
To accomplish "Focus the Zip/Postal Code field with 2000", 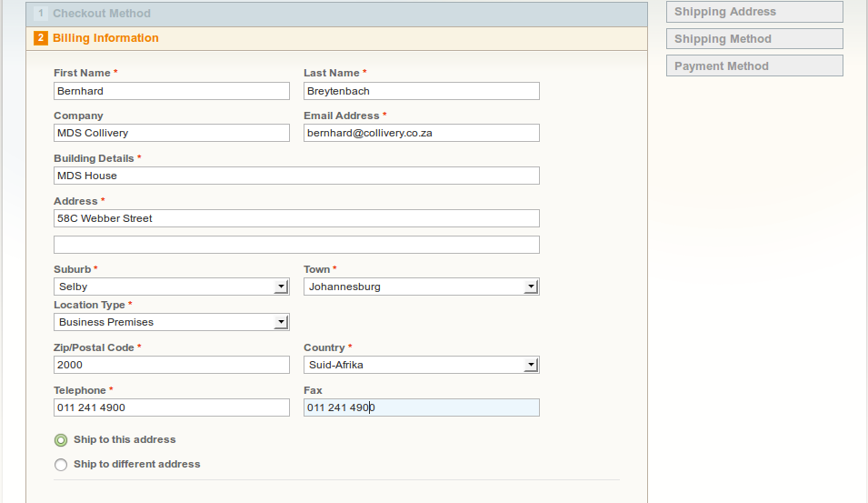I will 171,365.
